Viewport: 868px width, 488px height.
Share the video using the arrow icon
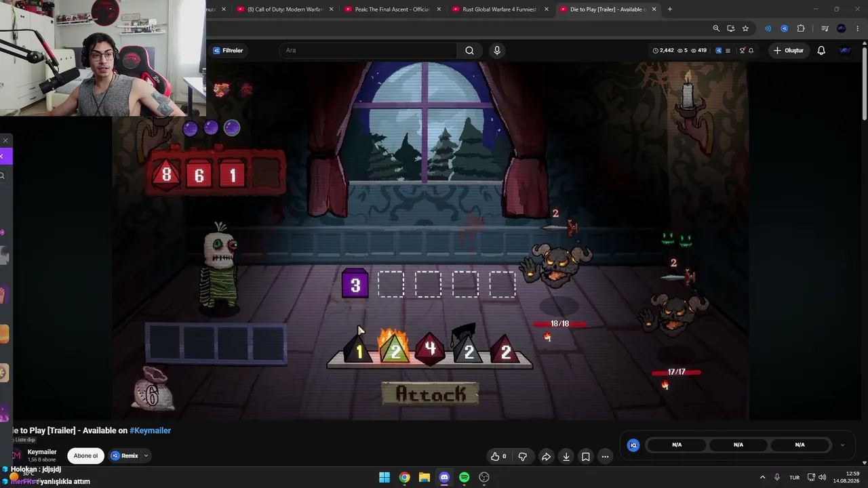coord(546,457)
